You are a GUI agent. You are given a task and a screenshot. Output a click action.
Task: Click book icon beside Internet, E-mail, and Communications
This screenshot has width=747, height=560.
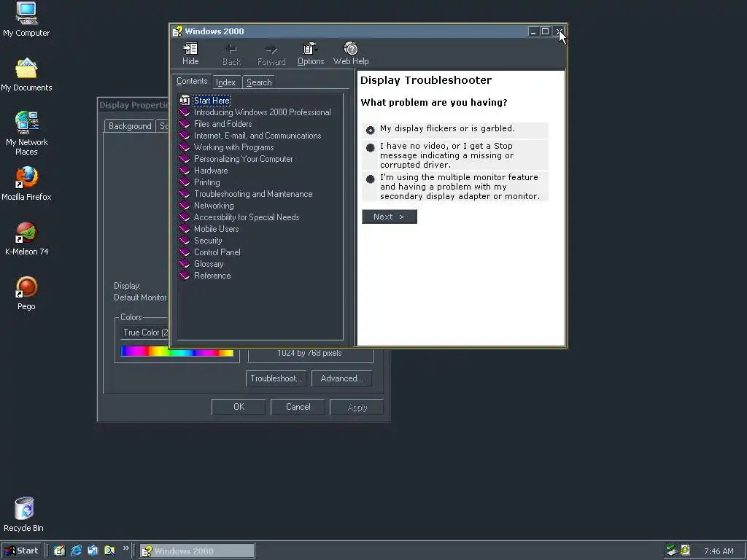coord(185,136)
